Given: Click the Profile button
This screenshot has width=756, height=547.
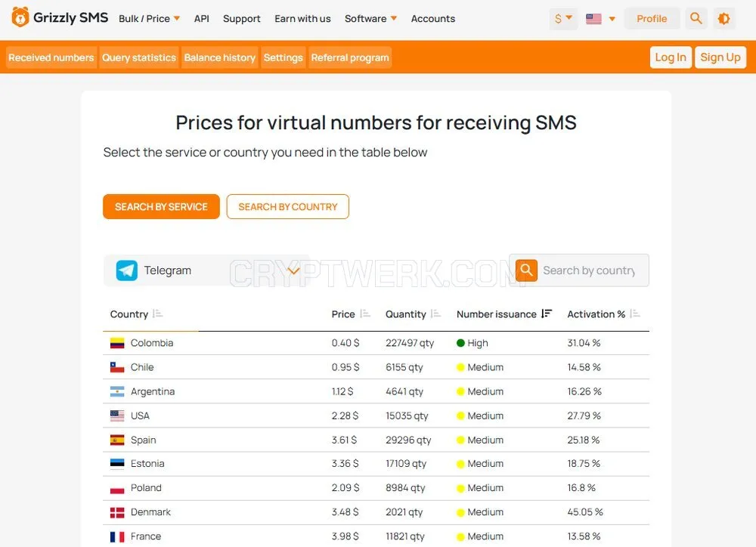Looking at the screenshot, I should pyautogui.click(x=652, y=18).
